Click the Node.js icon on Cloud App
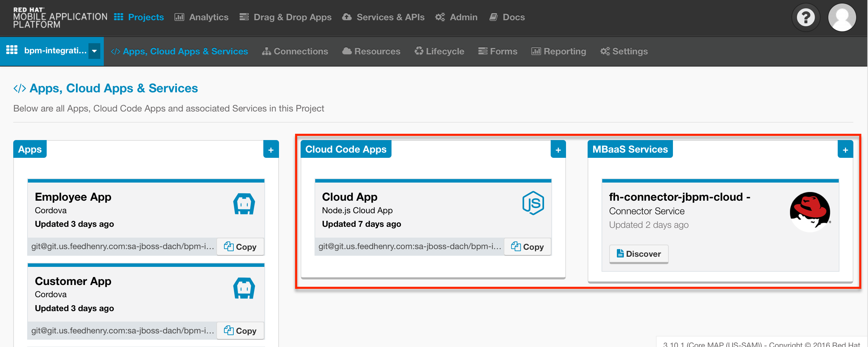Image resolution: width=868 pixels, height=347 pixels. coord(533,203)
